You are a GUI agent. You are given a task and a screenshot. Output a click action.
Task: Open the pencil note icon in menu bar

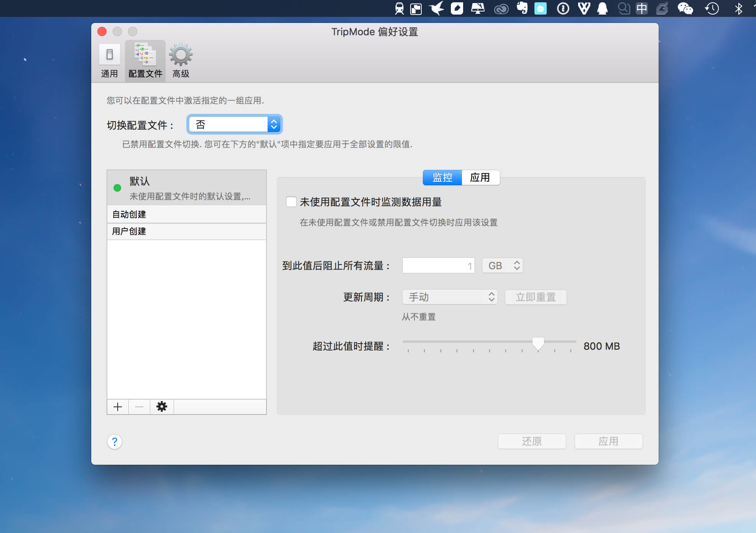(457, 8)
